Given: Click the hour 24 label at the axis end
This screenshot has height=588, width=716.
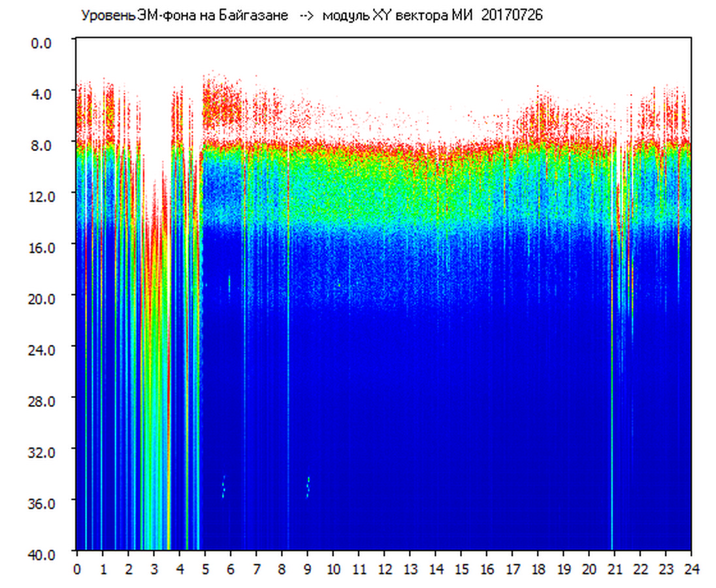Looking at the screenshot, I should (691, 568).
